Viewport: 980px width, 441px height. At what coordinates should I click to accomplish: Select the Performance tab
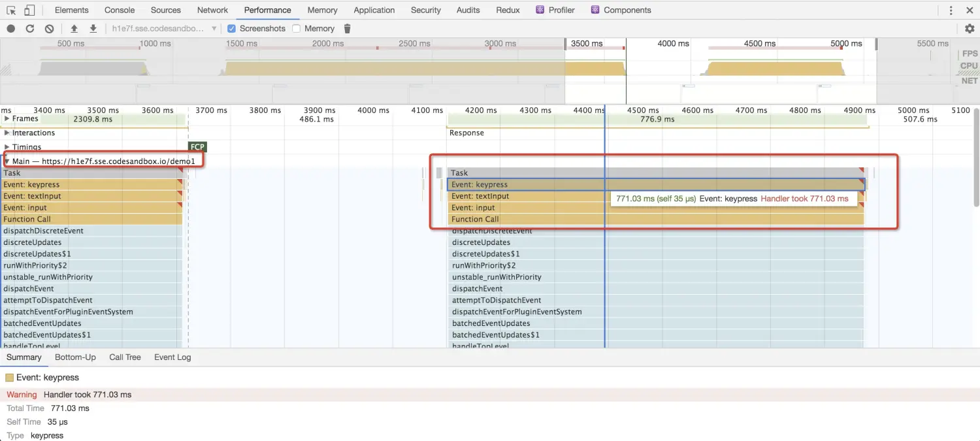[268, 10]
